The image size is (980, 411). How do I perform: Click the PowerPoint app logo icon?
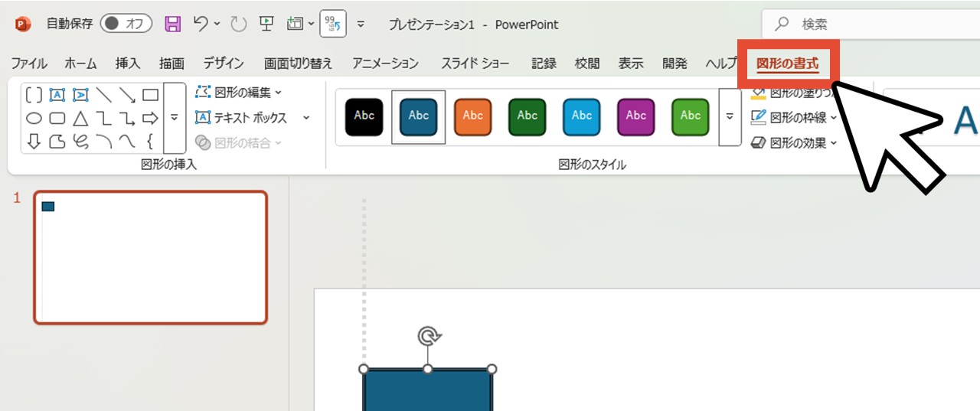(23, 24)
